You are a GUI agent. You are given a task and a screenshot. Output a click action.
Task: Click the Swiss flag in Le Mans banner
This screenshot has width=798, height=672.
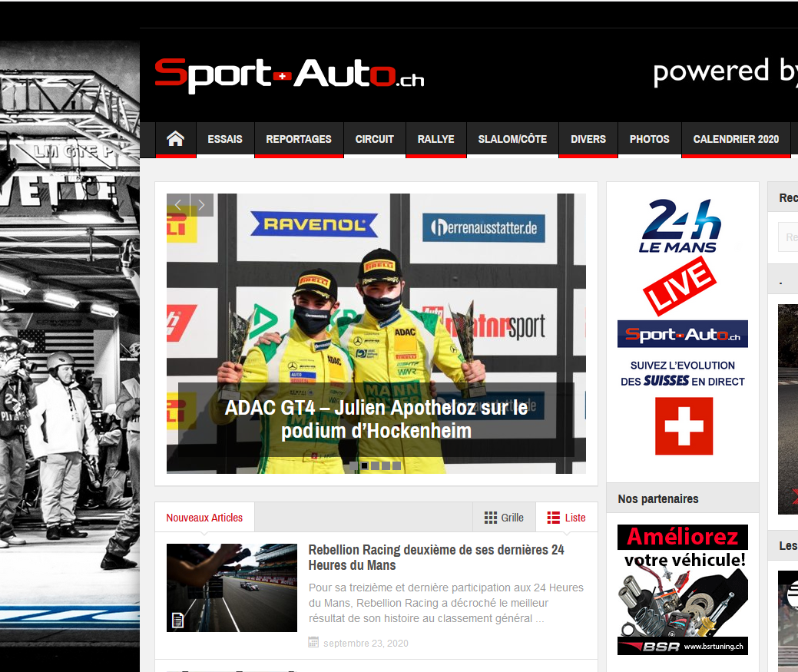(x=684, y=426)
